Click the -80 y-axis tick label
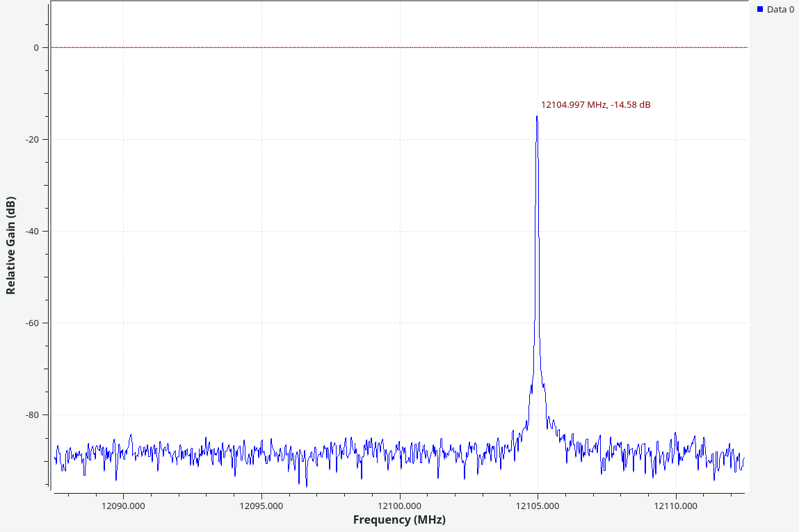The image size is (799, 532). [32, 415]
